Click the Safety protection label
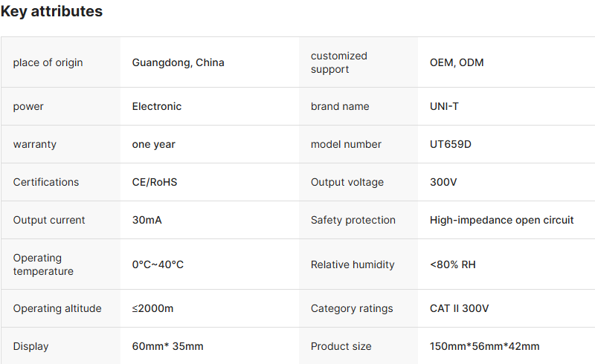 tap(353, 220)
